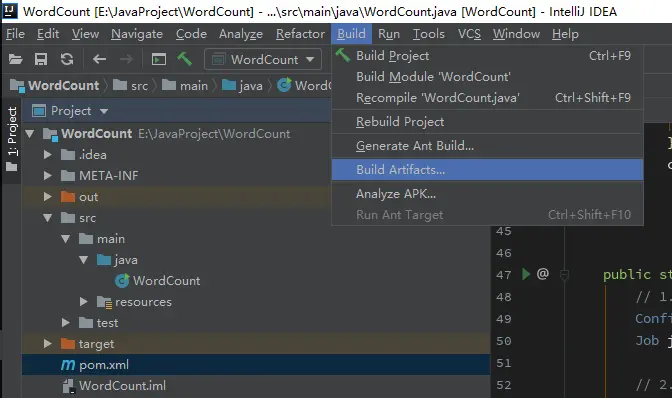This screenshot has height=398, width=672.
Task: Click the WordCount class icon in breadcrumb
Action: (x=284, y=85)
